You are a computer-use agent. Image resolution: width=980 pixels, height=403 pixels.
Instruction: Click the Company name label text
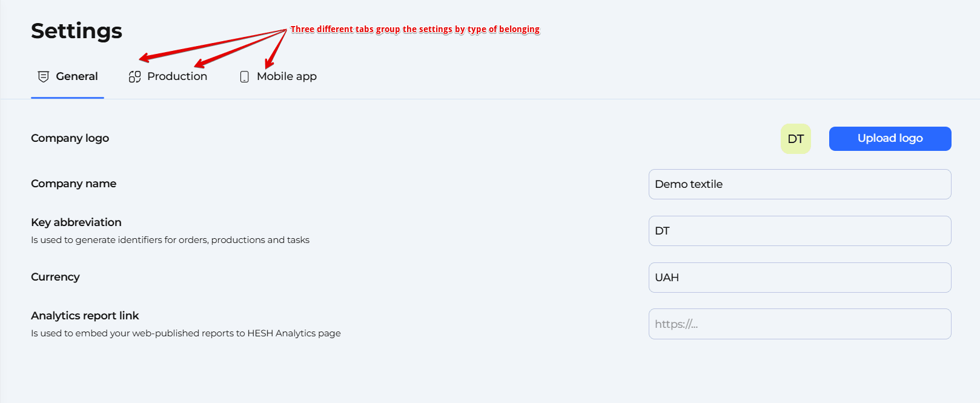point(74,184)
